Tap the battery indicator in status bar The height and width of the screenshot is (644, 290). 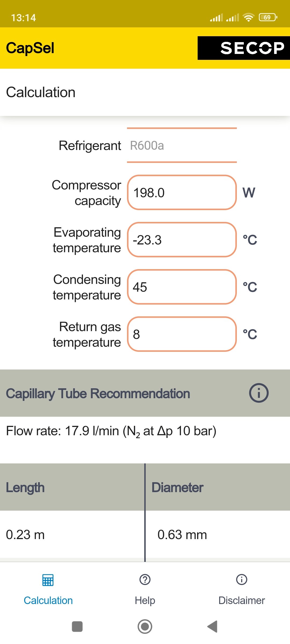[x=268, y=17]
